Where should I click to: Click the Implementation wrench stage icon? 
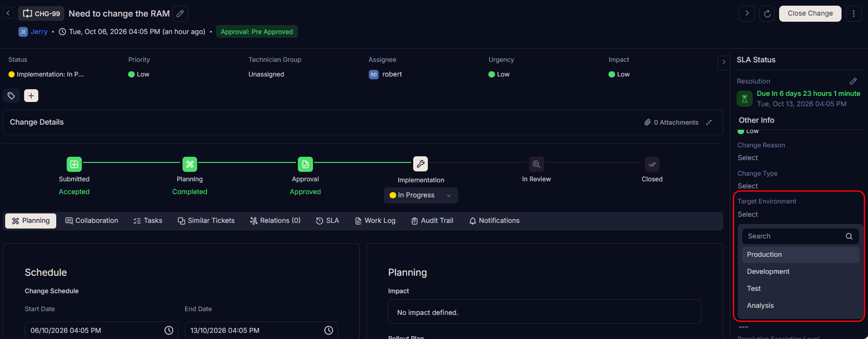coord(421,164)
